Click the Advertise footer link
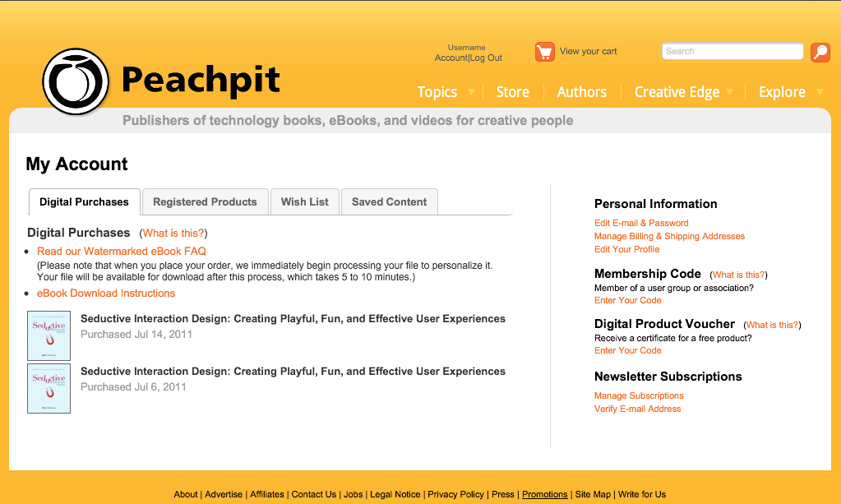The width and height of the screenshot is (841, 504). 224,494
